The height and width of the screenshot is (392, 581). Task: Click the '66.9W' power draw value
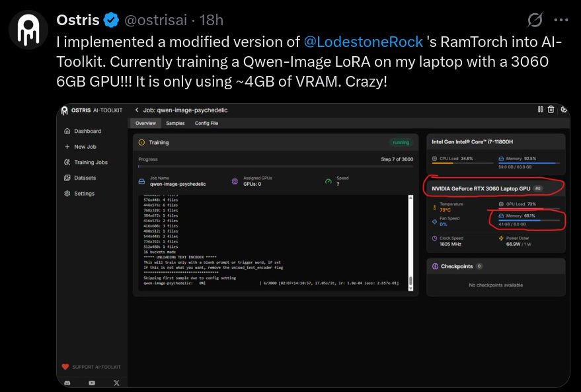pyautogui.click(x=513, y=244)
